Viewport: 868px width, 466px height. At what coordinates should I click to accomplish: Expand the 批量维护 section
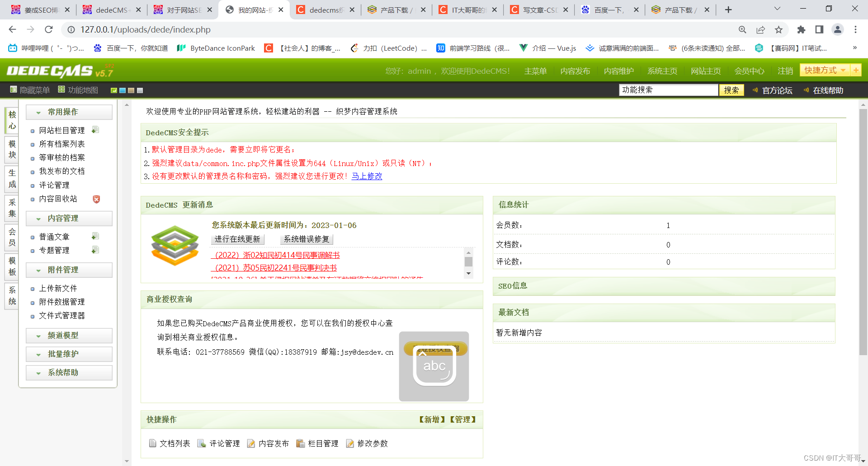tap(69, 354)
